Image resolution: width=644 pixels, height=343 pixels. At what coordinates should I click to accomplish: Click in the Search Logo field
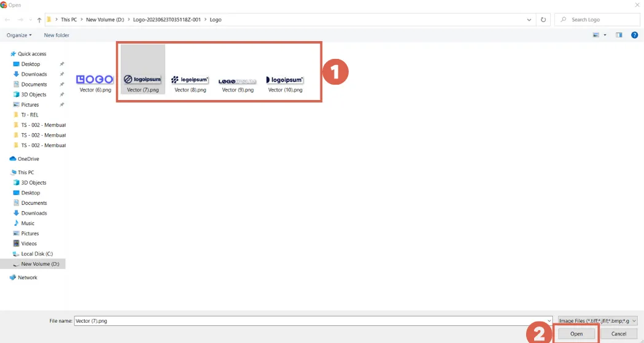(x=597, y=20)
